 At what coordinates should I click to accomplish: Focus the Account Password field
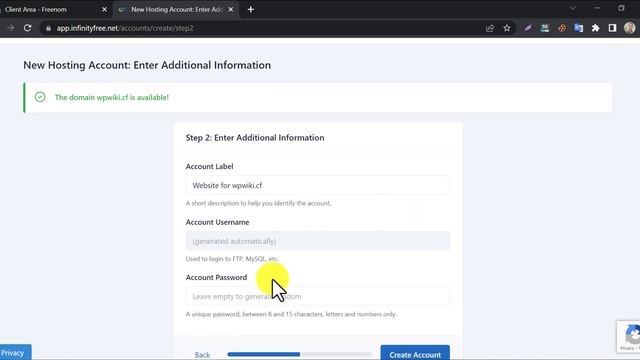[318, 297]
